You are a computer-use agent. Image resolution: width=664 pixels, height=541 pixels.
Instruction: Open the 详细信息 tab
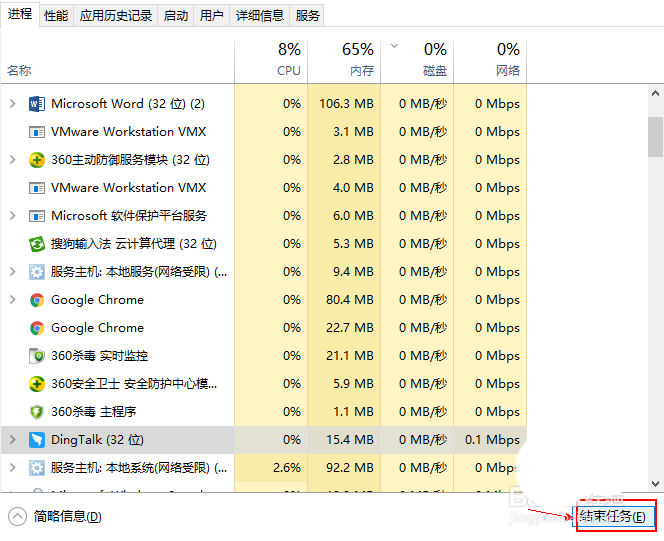tap(260, 16)
